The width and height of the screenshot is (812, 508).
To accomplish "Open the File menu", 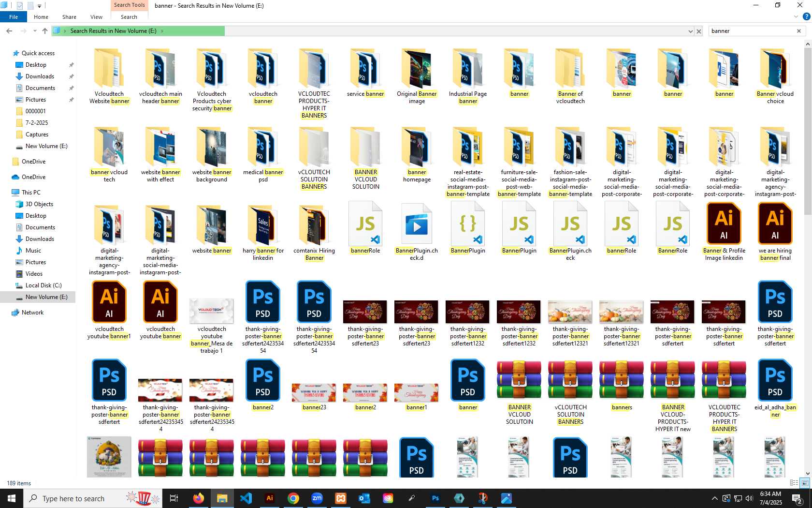I will point(14,17).
